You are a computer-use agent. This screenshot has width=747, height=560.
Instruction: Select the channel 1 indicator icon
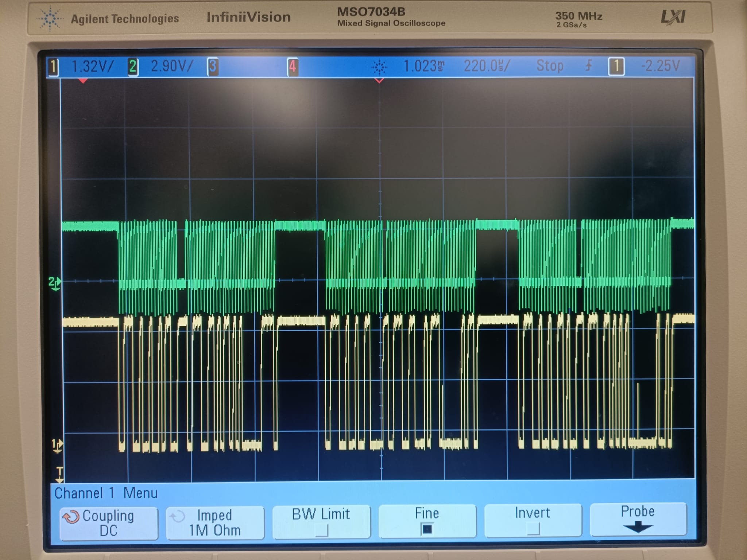click(x=53, y=67)
